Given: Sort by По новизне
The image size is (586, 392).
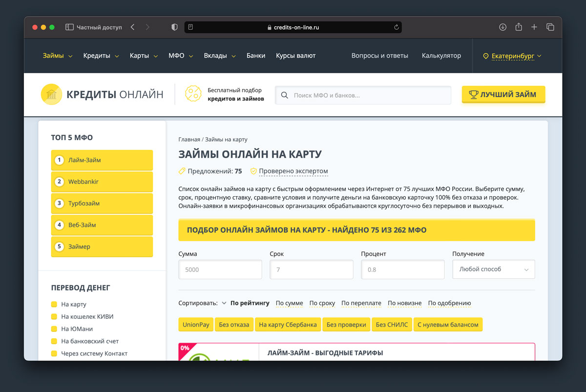Looking at the screenshot, I should [404, 303].
